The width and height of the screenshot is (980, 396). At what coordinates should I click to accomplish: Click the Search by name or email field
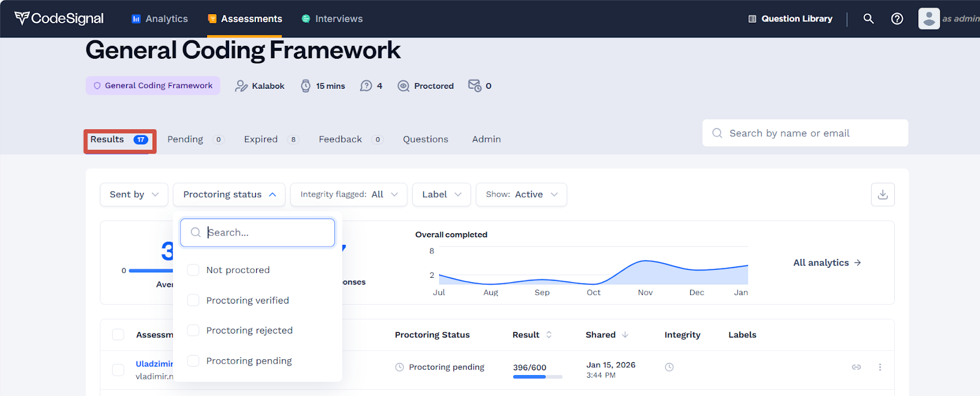[805, 133]
